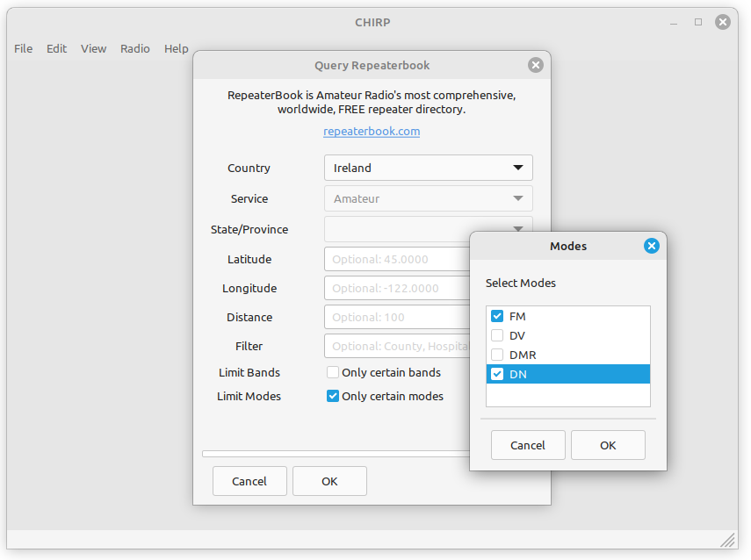Click the Longitude input field
Image resolution: width=751 pixels, height=560 pixels.
(397, 288)
